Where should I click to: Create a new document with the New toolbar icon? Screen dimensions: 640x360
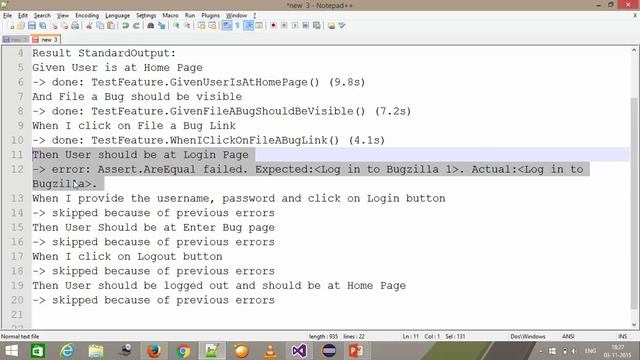click(11, 26)
